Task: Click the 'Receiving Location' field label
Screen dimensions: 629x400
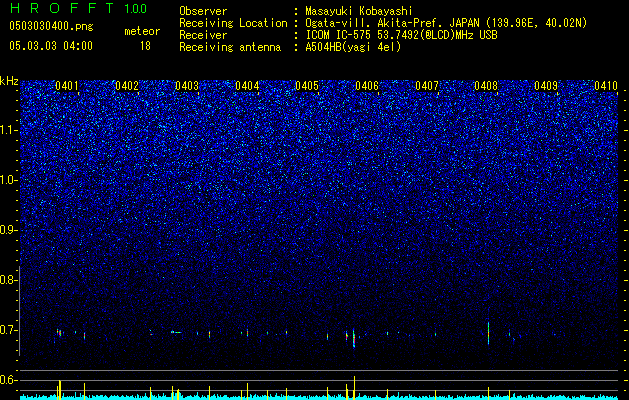Action: pyautogui.click(x=233, y=23)
